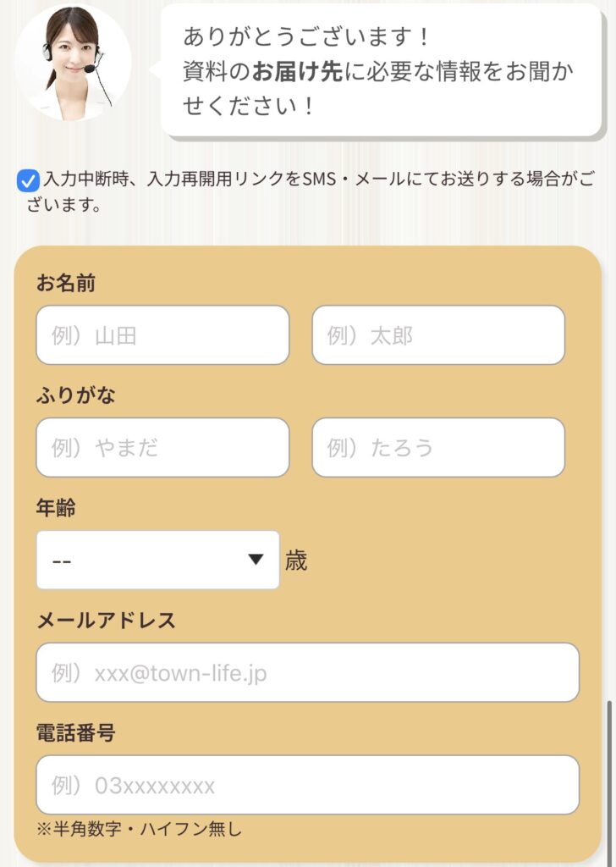
Task: Focus the last name field 例）山田
Action: [x=162, y=335]
